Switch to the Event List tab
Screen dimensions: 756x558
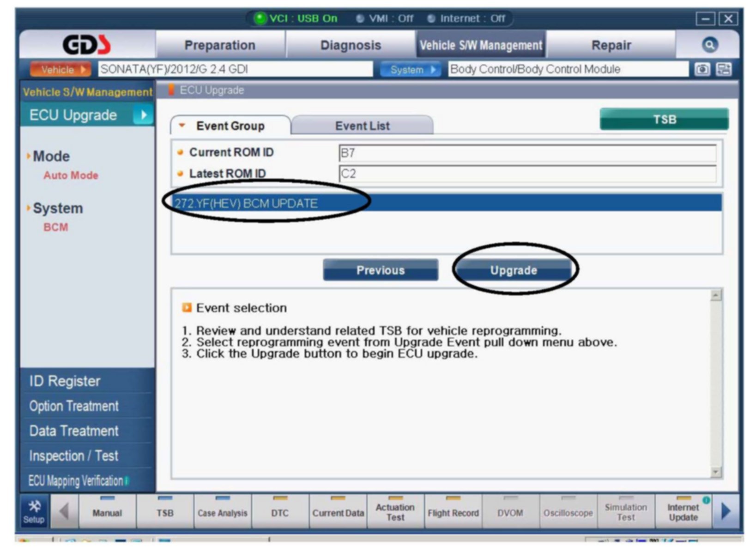pyautogui.click(x=362, y=126)
